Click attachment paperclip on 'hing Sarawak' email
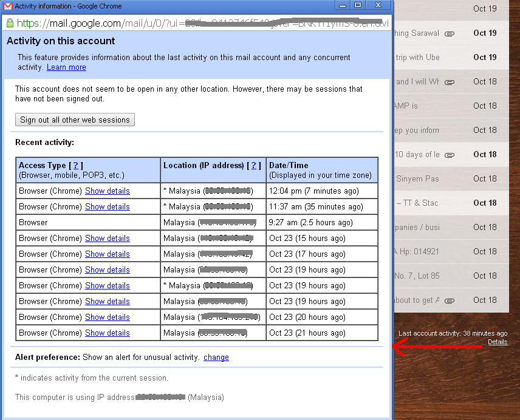This screenshot has height=420, width=520. pos(450,33)
